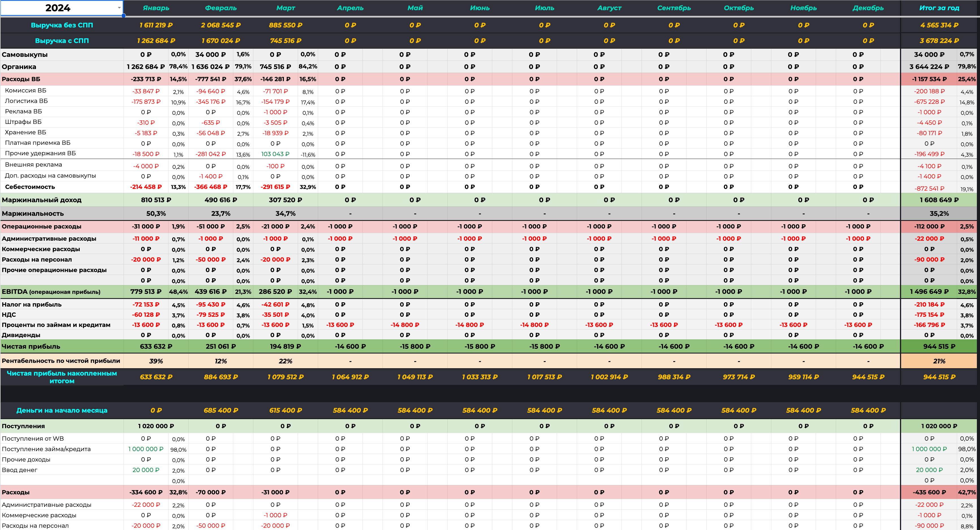Click the Расходы ВБ row label

21,79
